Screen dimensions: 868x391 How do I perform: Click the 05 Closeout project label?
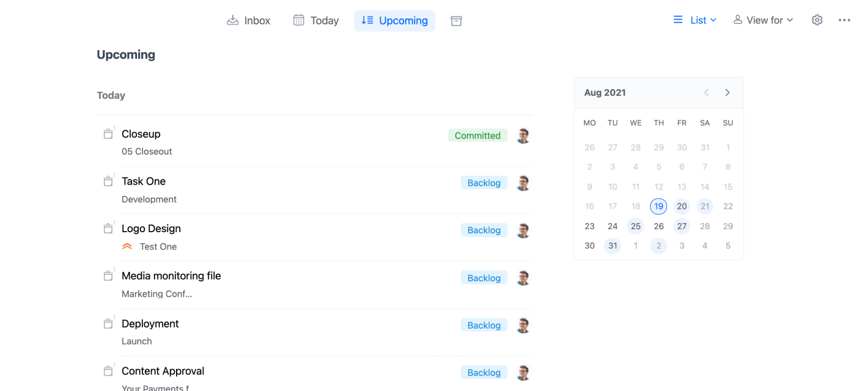(x=147, y=152)
